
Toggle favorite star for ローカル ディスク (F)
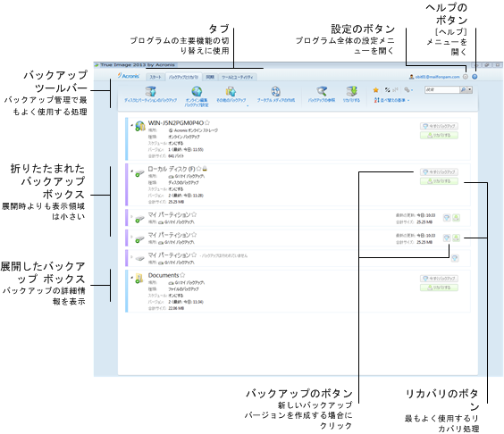point(199,169)
